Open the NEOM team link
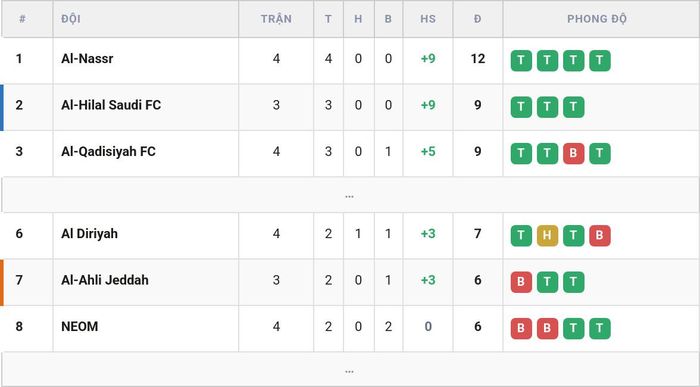 [x=79, y=326]
